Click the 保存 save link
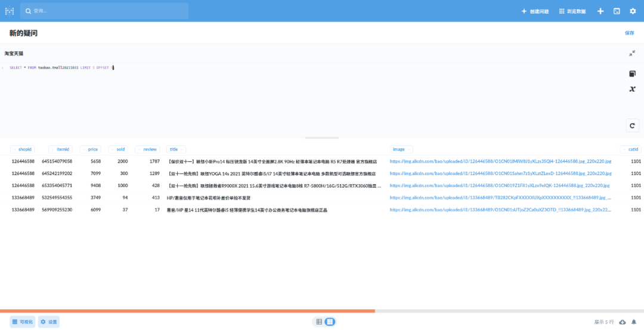644x330 pixels. [629, 33]
